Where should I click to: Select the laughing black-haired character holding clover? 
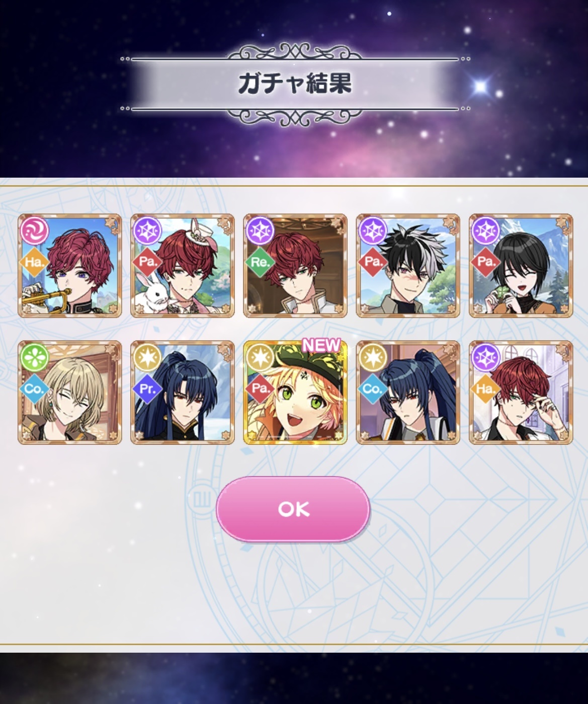tap(521, 266)
